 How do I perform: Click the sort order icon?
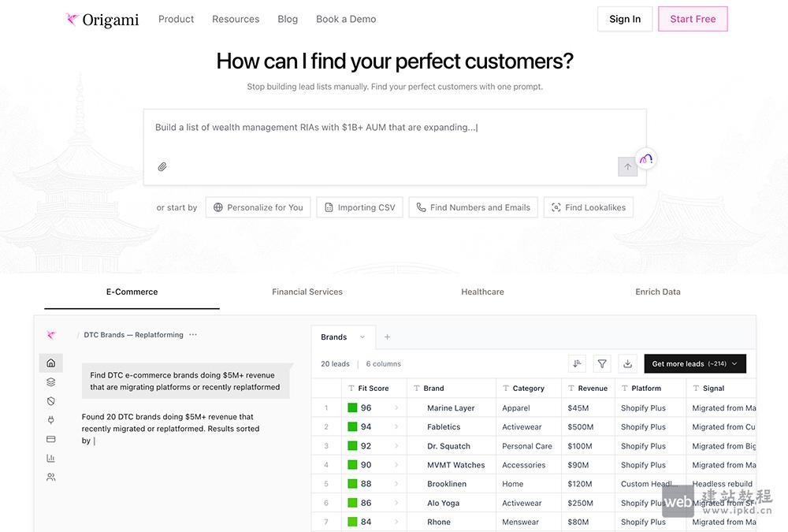pyautogui.click(x=577, y=363)
